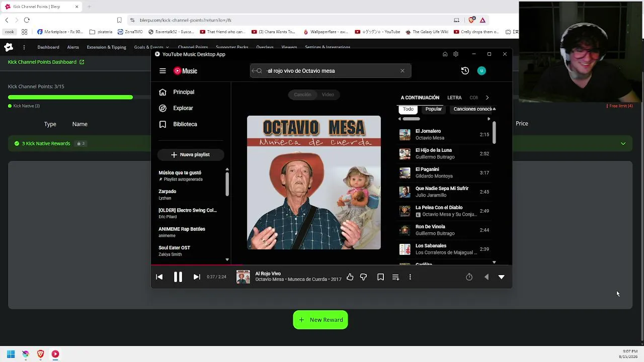Open Brave Shields lion icon
Viewport: 644px width, 362px height.
click(x=471, y=20)
